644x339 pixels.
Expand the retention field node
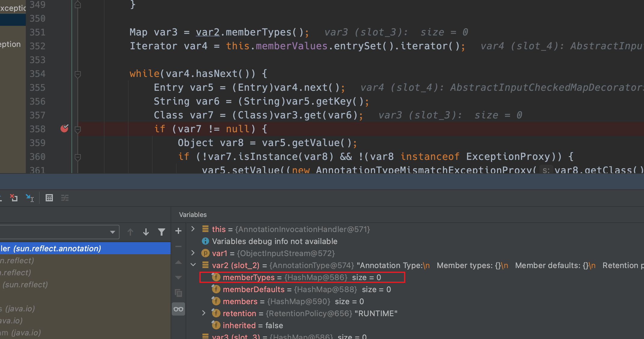point(204,313)
